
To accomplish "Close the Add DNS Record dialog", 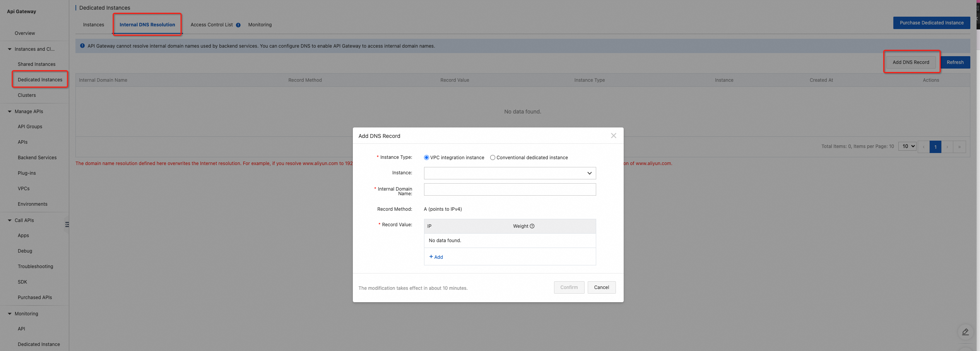I will (x=614, y=136).
